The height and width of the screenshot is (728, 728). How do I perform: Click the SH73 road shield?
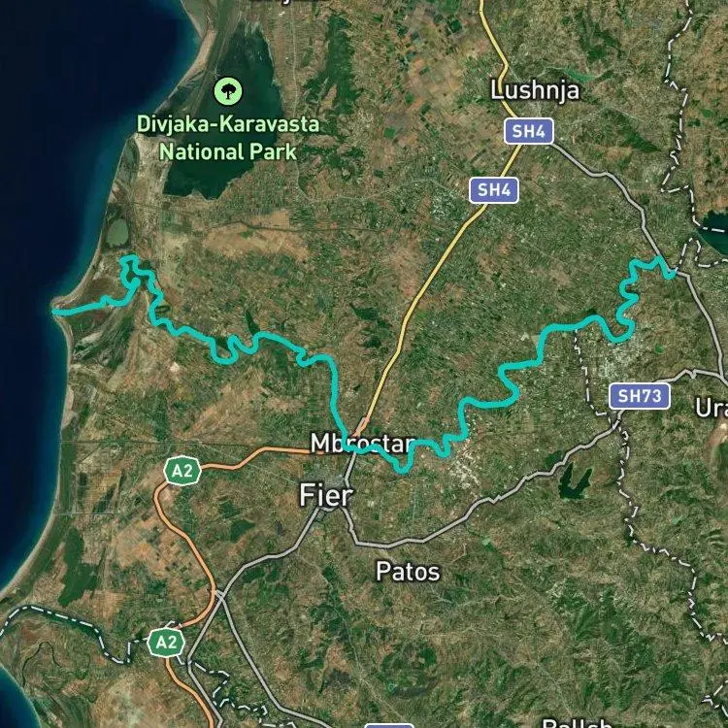pos(640,396)
